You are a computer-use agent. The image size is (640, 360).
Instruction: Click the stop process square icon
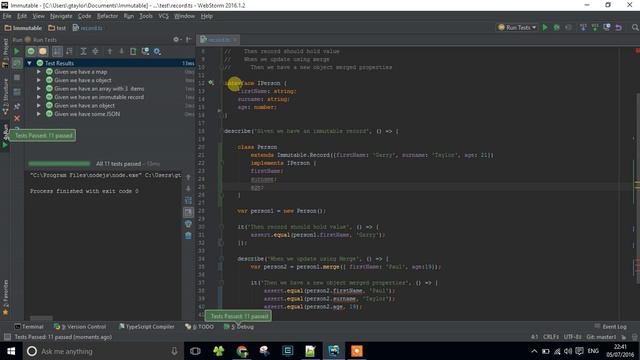17,77
